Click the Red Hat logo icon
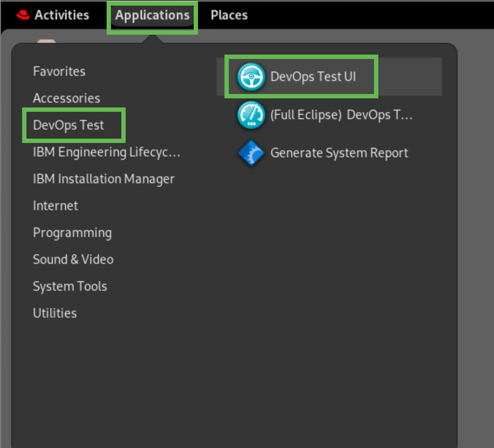This screenshot has height=448, width=494. point(23,15)
